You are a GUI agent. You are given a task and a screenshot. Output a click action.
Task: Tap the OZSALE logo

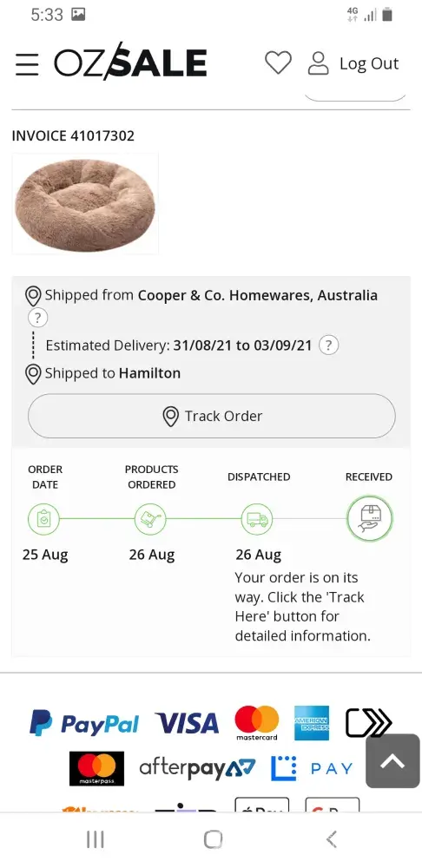coord(130,62)
